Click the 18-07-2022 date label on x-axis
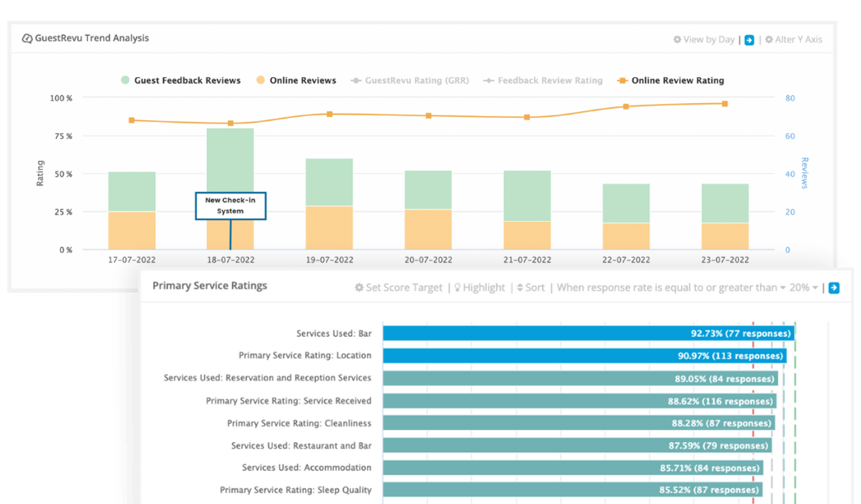 click(x=231, y=260)
